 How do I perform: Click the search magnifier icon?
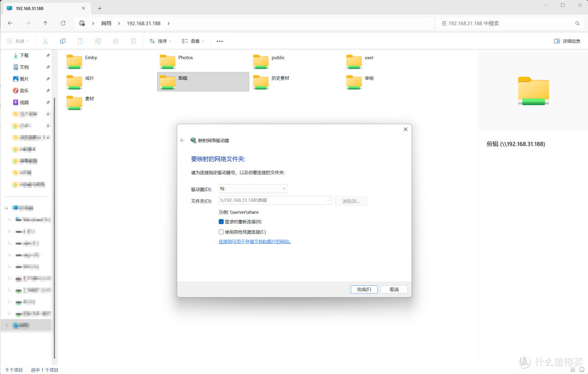[577, 23]
